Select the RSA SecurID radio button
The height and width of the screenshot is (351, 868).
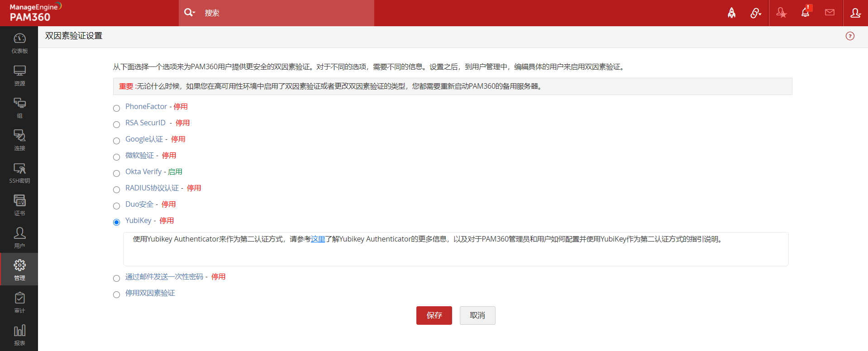(116, 124)
